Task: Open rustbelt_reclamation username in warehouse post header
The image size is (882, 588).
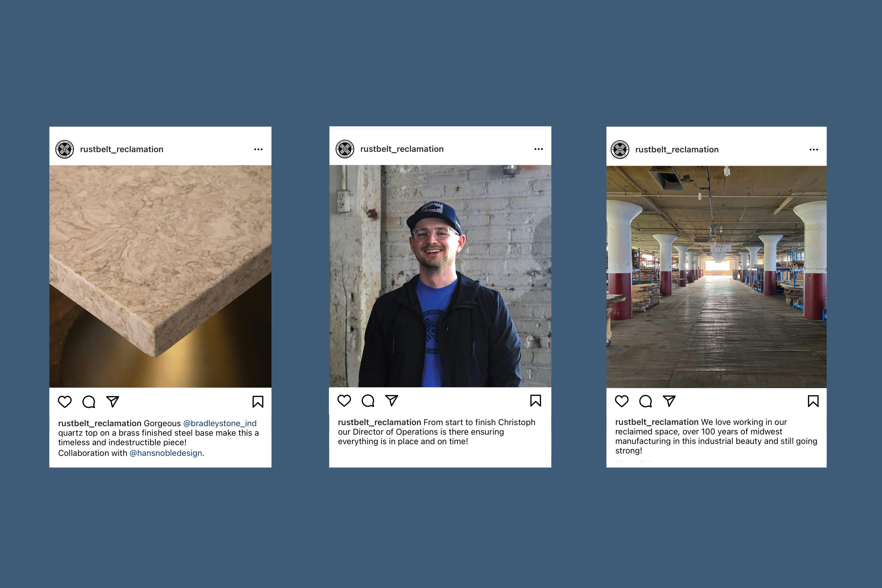Action: pyautogui.click(x=677, y=150)
